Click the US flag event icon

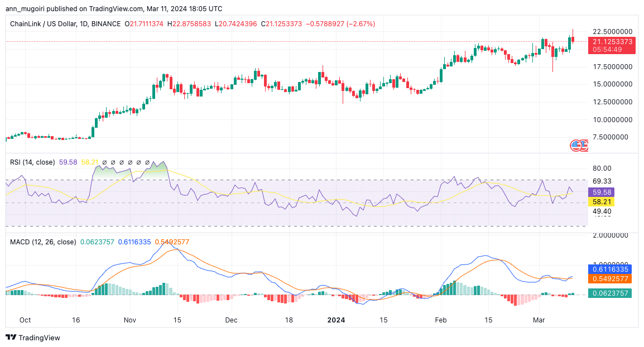pos(576,146)
